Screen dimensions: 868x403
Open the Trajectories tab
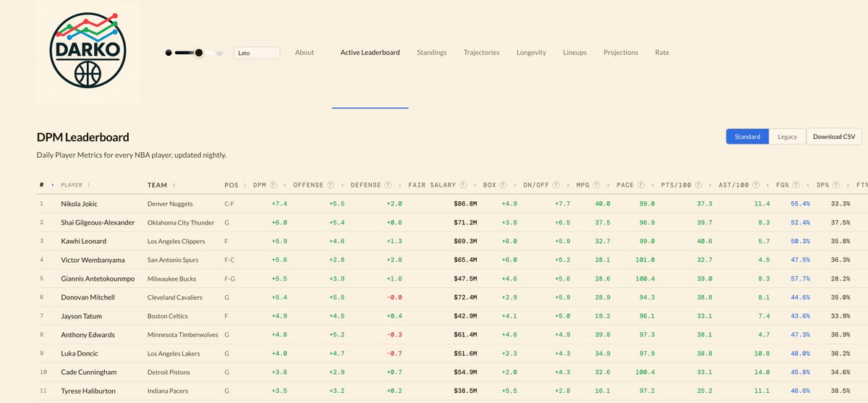[x=482, y=53]
